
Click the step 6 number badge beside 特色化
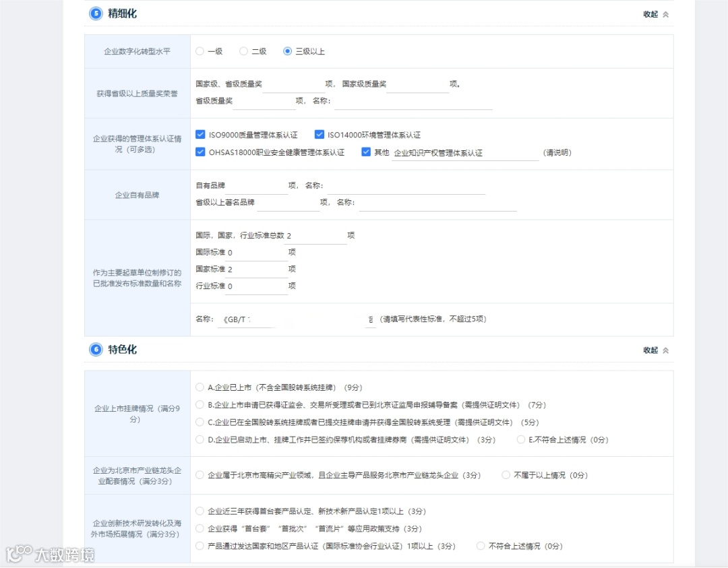pos(96,350)
